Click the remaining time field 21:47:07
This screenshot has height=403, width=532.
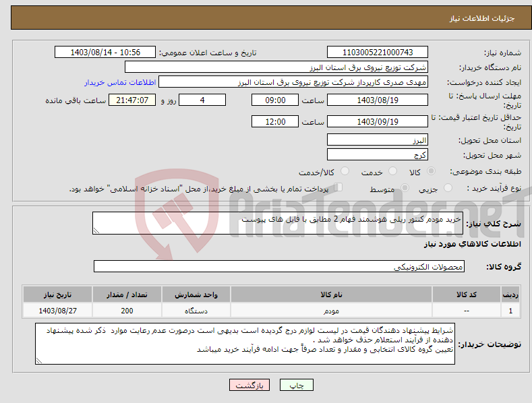tap(132, 100)
